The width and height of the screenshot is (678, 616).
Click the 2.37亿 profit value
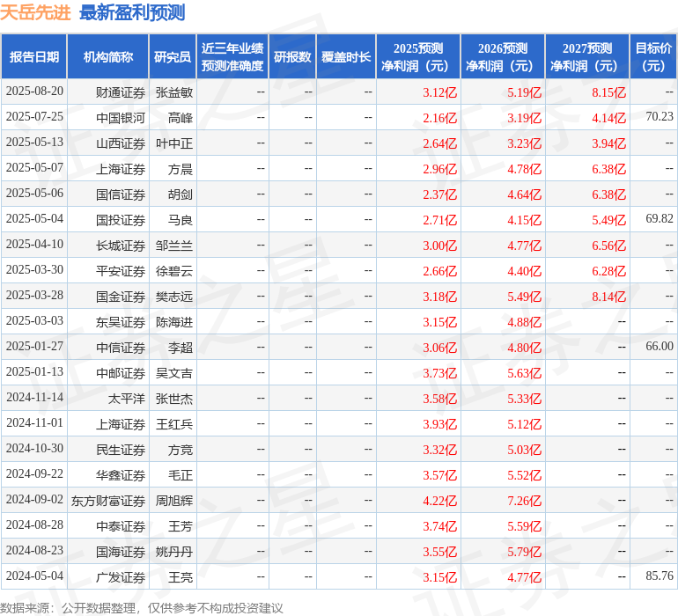(x=439, y=194)
